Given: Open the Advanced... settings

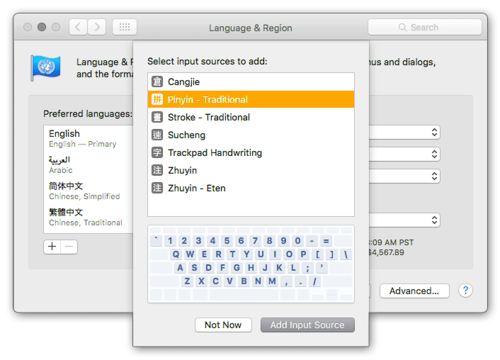Looking at the screenshot, I should coord(414,291).
